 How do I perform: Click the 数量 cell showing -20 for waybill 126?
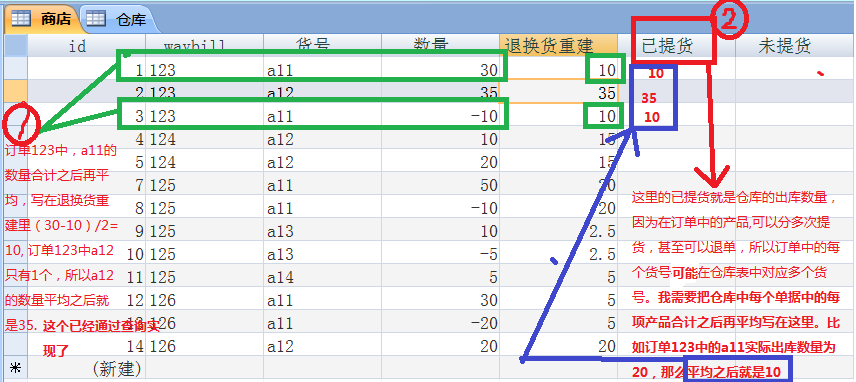440,323
